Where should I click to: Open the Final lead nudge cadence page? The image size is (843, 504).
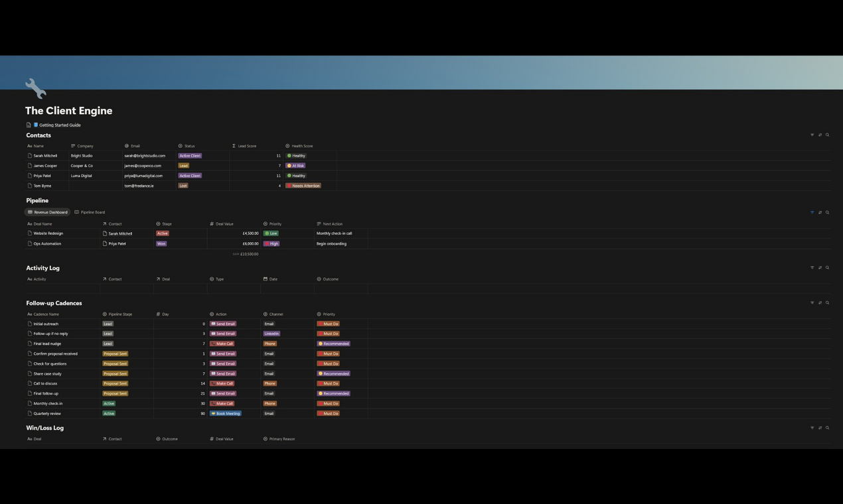[47, 344]
